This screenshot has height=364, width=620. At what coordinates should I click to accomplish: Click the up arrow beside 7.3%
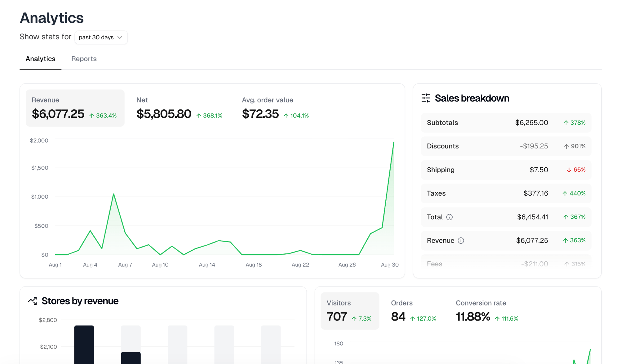pos(354,319)
